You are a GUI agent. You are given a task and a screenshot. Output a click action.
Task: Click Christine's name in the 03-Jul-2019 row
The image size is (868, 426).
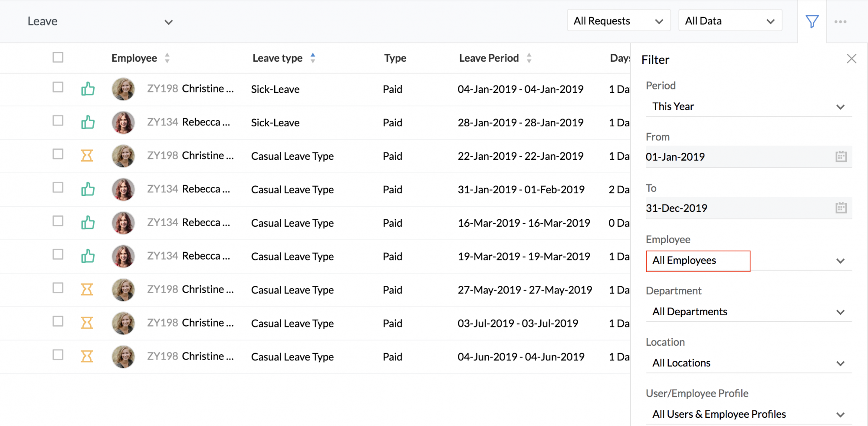coord(207,323)
